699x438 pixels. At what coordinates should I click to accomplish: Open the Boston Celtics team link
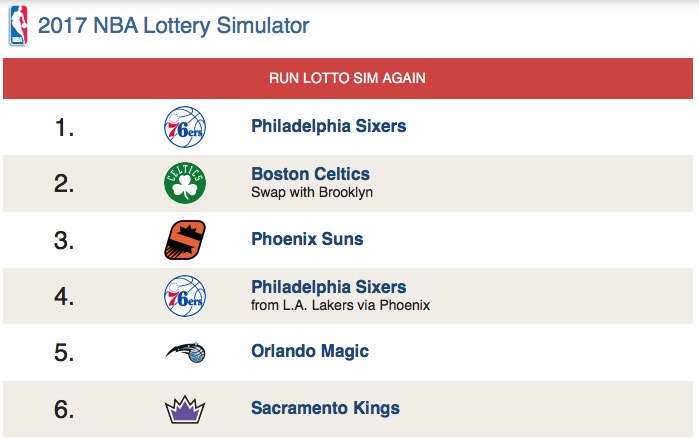pyautogui.click(x=310, y=174)
